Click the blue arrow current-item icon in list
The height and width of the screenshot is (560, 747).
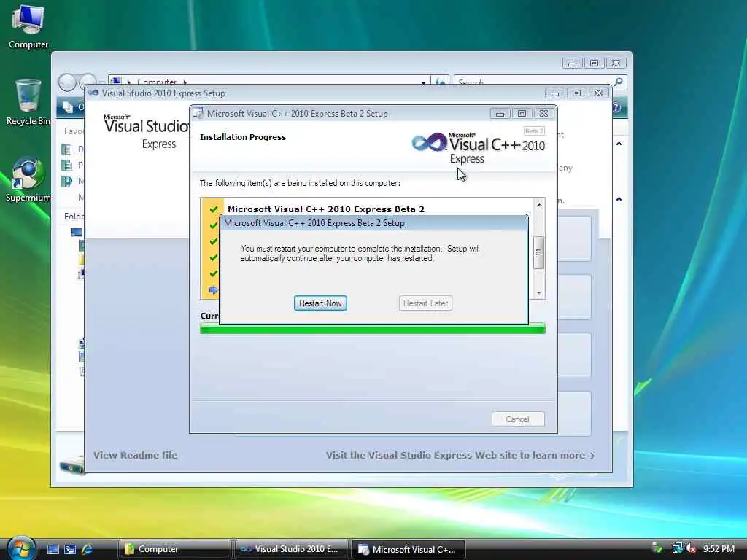213,289
